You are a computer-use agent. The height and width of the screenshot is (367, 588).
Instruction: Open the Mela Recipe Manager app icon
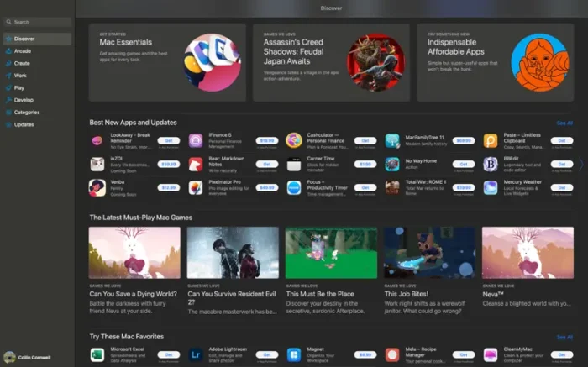[392, 354]
